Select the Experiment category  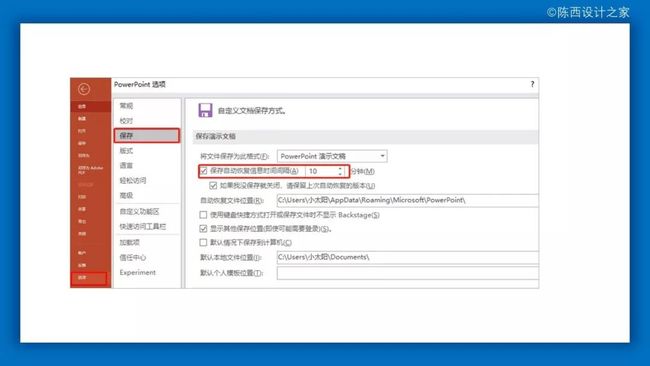click(138, 272)
